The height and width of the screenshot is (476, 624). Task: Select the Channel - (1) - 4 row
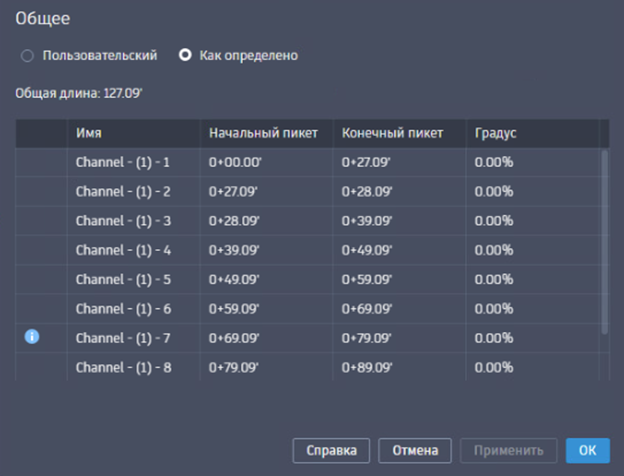point(123,250)
